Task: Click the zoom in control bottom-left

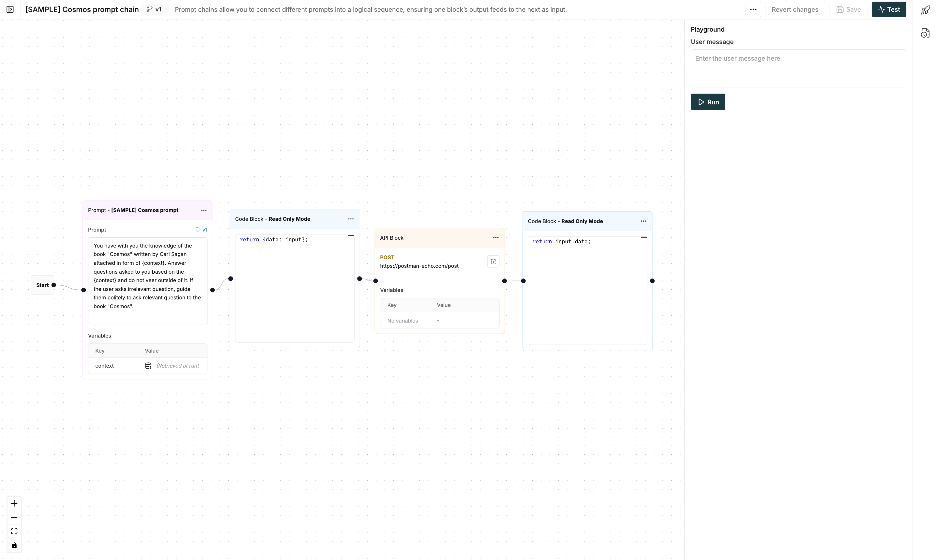Action: 15,503
